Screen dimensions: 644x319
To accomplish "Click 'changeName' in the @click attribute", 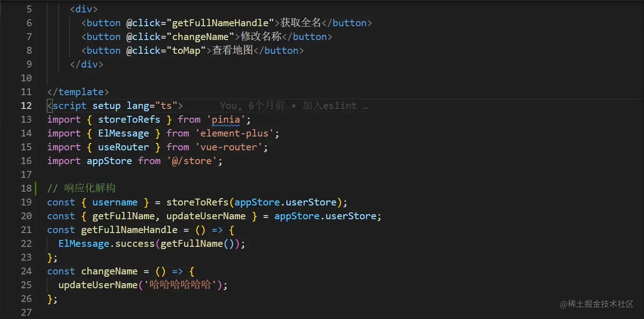I will click(x=200, y=37).
